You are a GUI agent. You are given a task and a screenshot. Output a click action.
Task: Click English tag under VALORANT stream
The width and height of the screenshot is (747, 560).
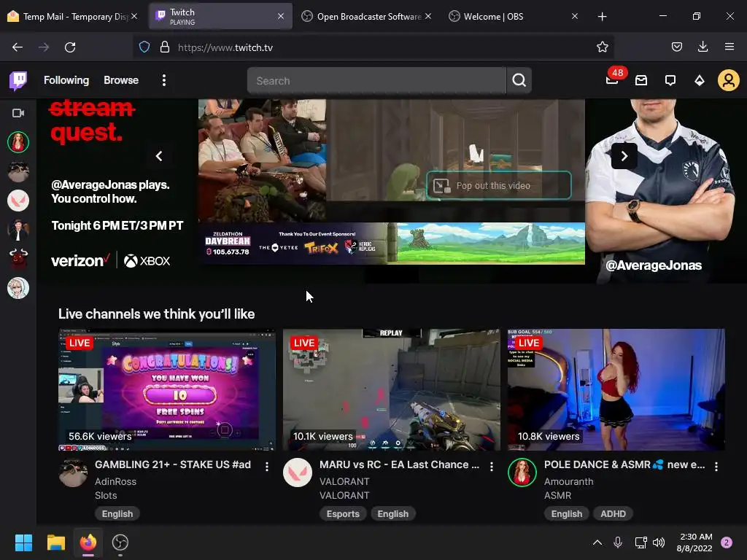pyautogui.click(x=393, y=514)
